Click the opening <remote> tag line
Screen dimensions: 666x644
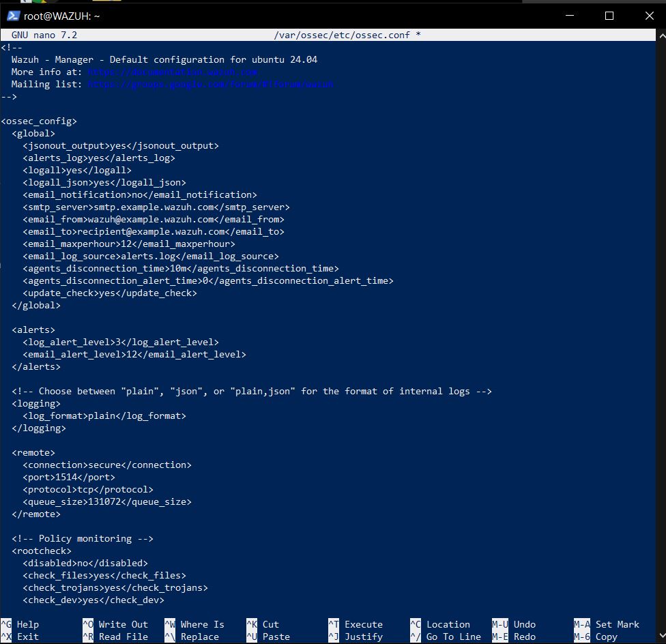(x=33, y=453)
